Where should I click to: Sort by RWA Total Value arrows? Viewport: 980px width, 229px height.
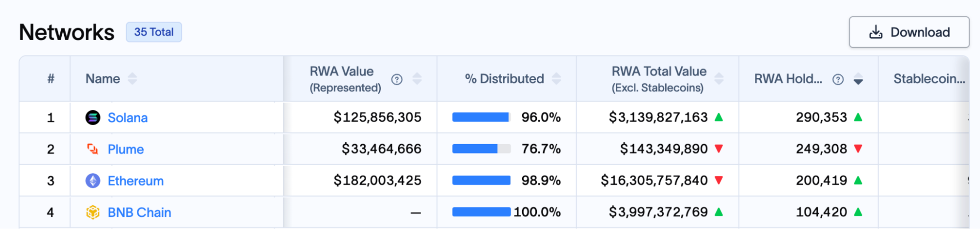719,79
